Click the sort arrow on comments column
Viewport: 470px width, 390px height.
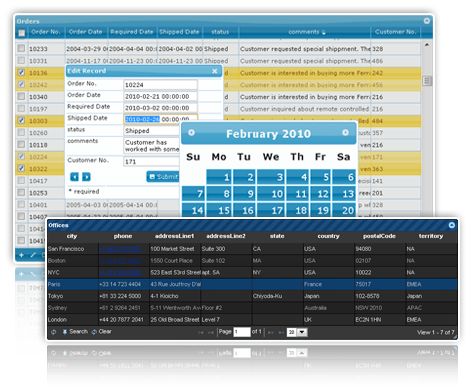click(x=324, y=32)
